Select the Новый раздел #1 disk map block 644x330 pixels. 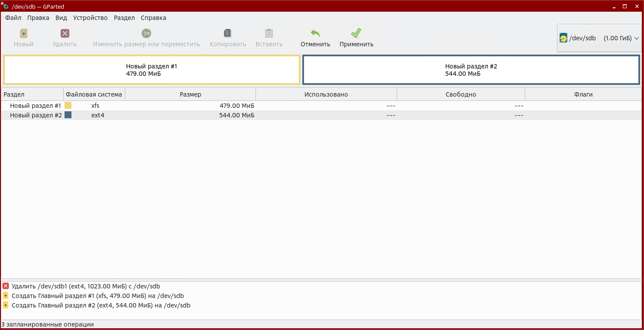[x=152, y=70]
